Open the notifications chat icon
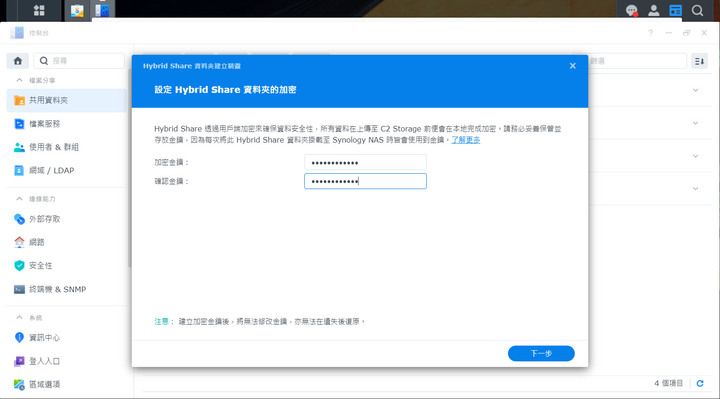Screen dimensions: 720x399 632,11
